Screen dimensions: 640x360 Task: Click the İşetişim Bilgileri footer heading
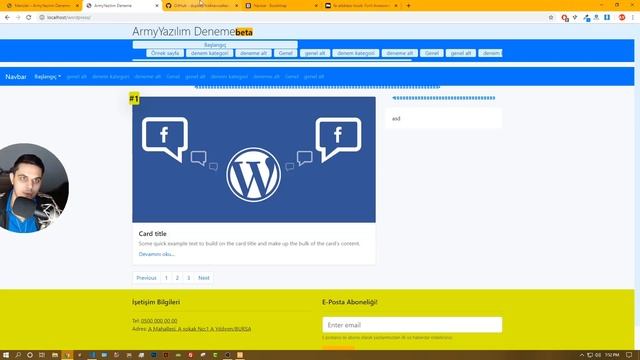pyautogui.click(x=156, y=302)
